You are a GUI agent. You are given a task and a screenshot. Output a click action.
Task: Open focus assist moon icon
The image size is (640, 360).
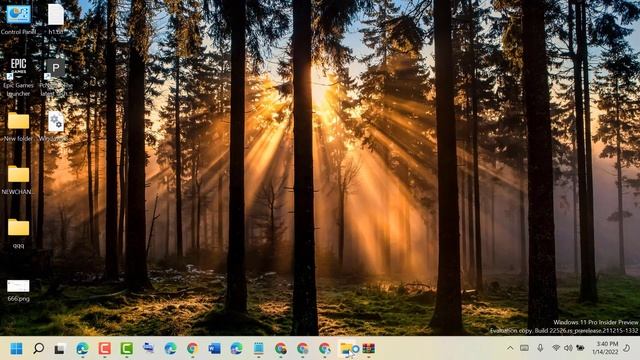pyautogui.click(x=627, y=348)
